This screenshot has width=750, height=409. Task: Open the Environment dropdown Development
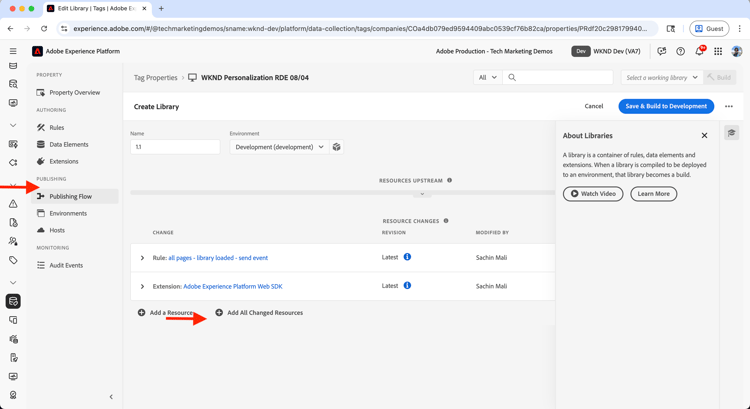tap(279, 147)
